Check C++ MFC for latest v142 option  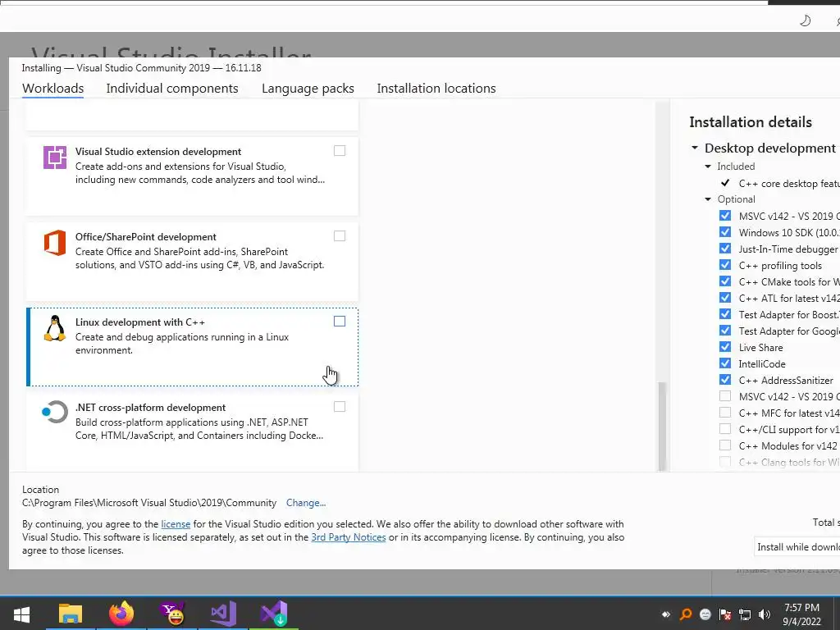point(725,413)
